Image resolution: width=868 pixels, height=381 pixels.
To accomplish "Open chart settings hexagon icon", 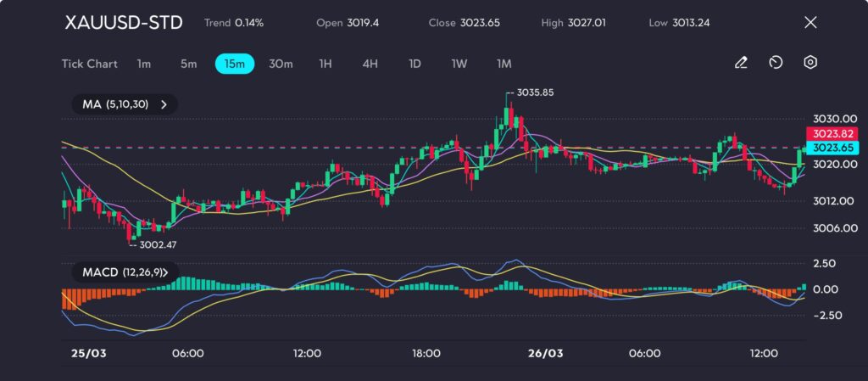I will pos(810,63).
